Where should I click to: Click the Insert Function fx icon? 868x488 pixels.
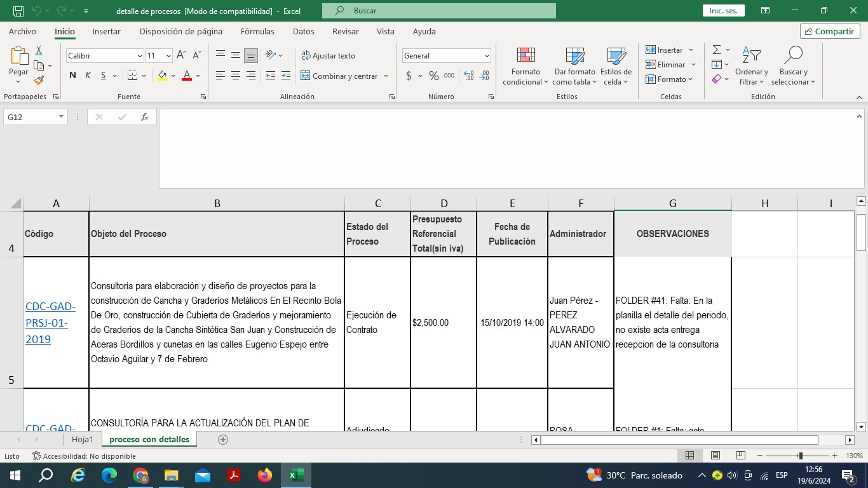(x=145, y=117)
